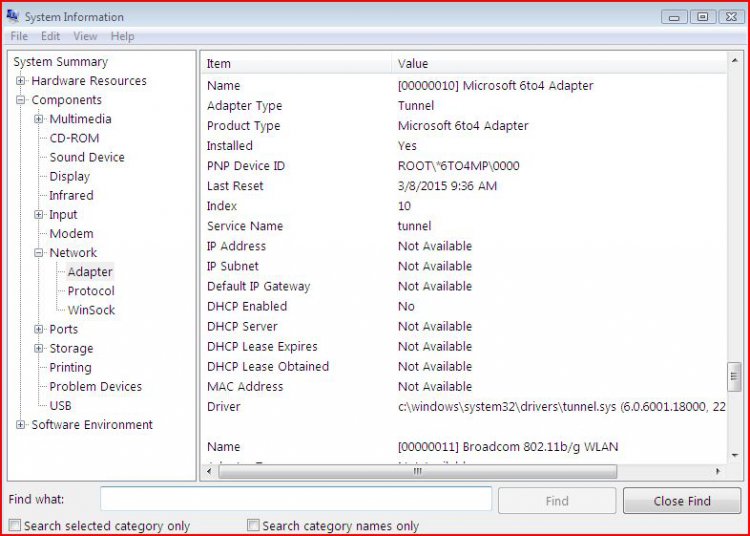Select the WinSock tree item
The width and height of the screenshot is (750, 536).
pos(91,310)
